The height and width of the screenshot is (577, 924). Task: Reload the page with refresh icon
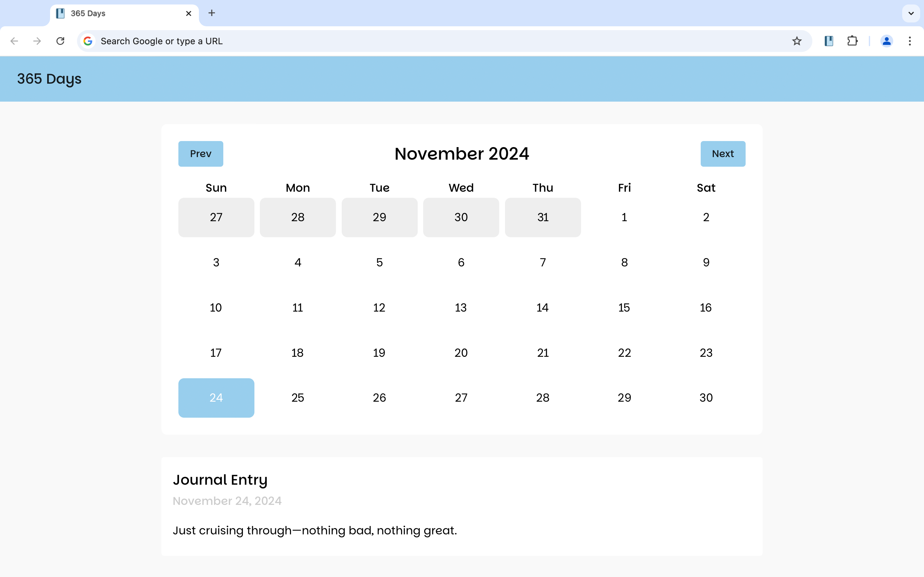[x=60, y=41]
